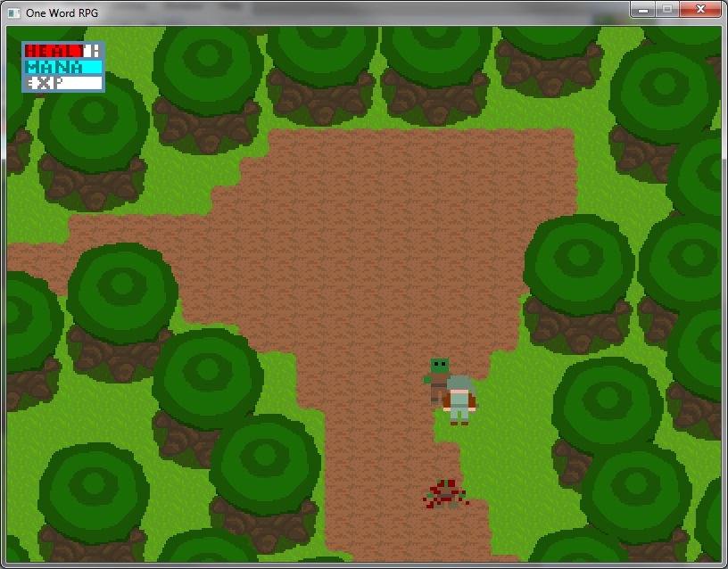This screenshot has height=569, width=728.
Task: Click the white EXP bar
Action: point(63,83)
